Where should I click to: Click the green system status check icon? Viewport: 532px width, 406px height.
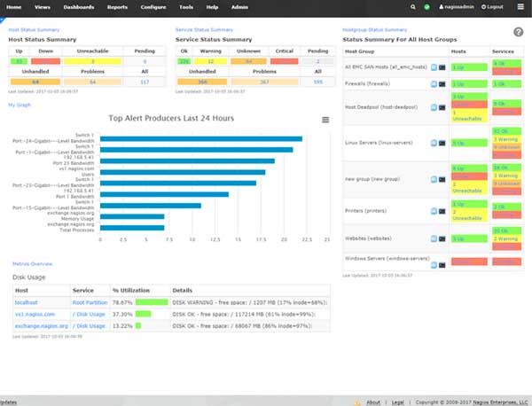click(426, 6)
